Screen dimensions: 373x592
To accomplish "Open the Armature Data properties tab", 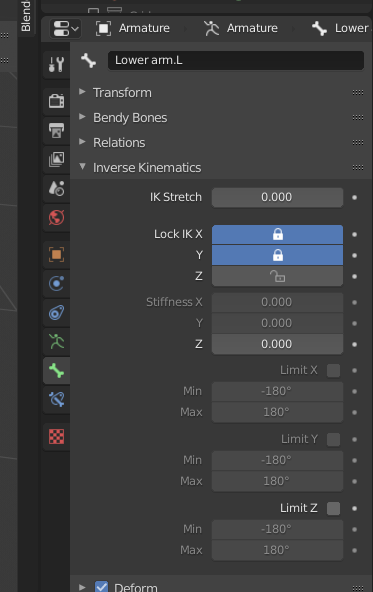I will (56, 341).
